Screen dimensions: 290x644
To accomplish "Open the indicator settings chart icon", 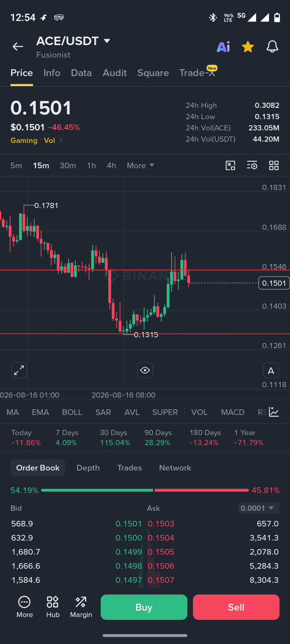I will tap(274, 412).
